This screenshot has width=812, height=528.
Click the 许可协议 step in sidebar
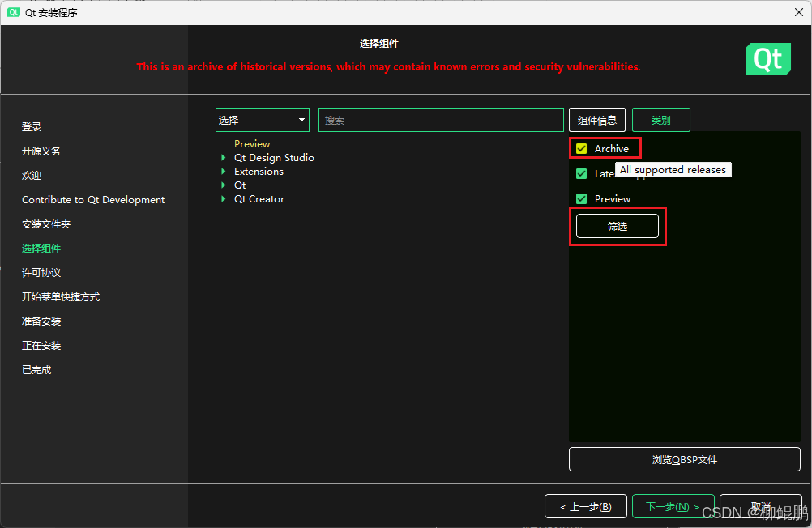pyautogui.click(x=41, y=273)
